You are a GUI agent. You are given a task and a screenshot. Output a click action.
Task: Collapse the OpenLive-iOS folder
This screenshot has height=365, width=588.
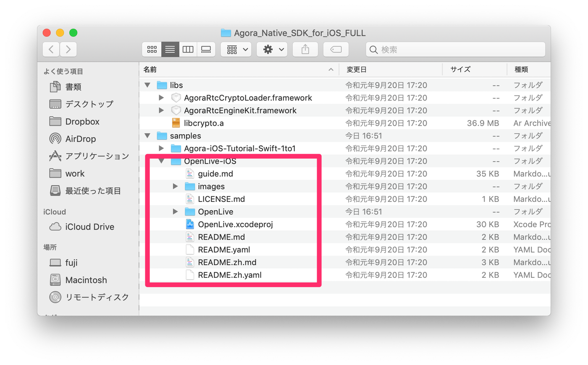(161, 161)
